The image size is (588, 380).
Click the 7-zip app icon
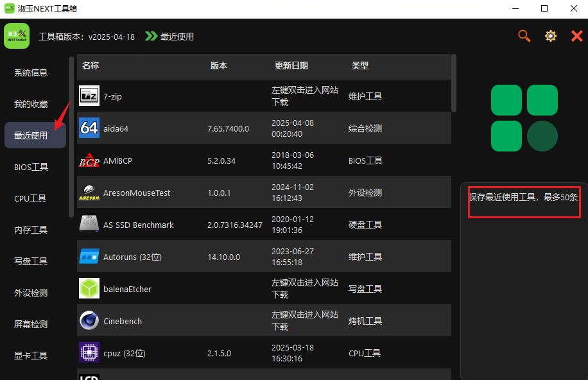pos(89,96)
